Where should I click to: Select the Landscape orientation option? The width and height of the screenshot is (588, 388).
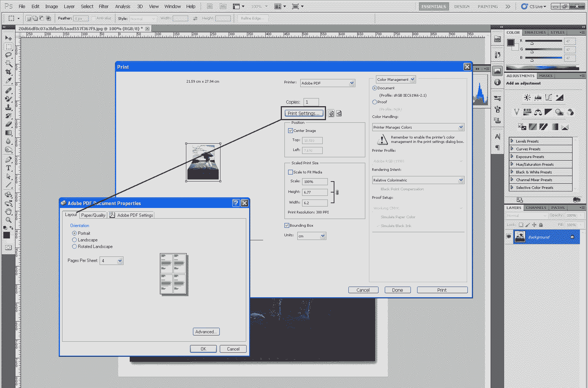[x=75, y=240]
